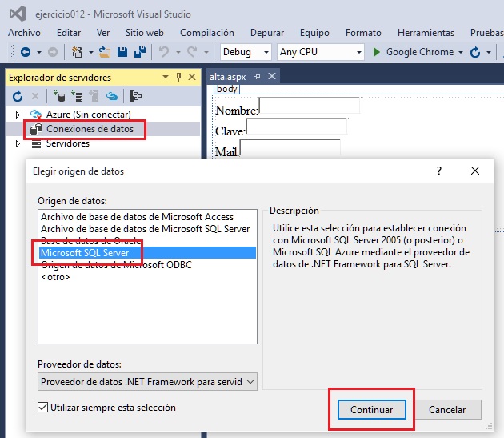Close the Explorador de servidores panel

192,77
